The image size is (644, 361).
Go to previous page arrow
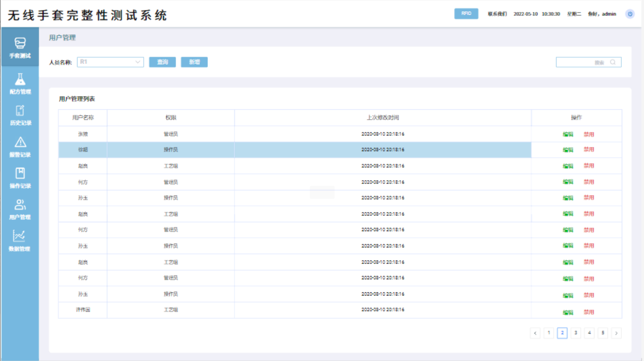point(535,333)
